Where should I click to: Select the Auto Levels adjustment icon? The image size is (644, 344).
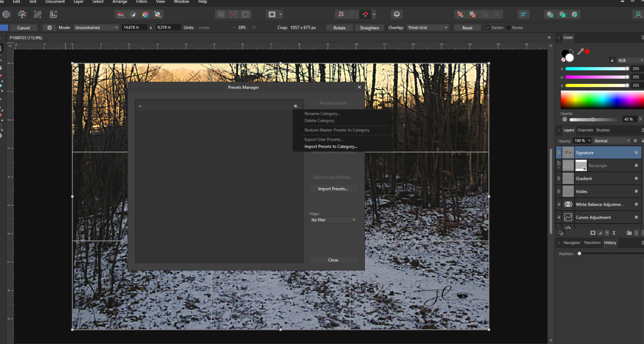121,14
